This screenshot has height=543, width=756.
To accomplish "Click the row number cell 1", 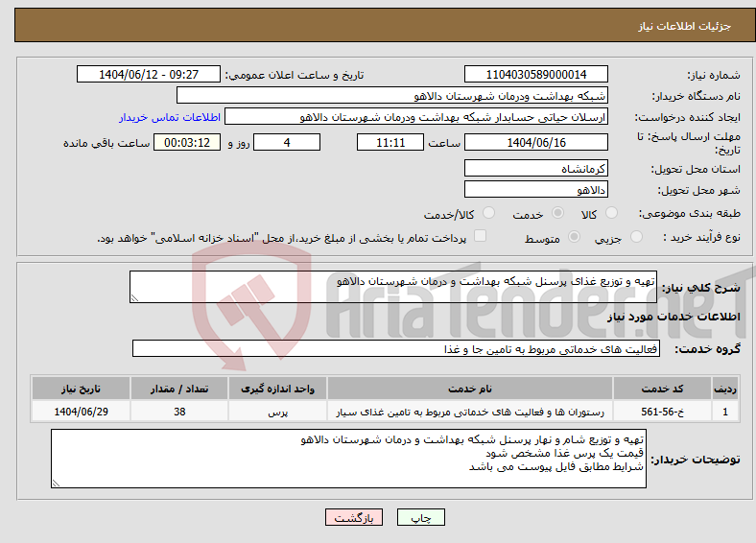I will coord(725,412).
